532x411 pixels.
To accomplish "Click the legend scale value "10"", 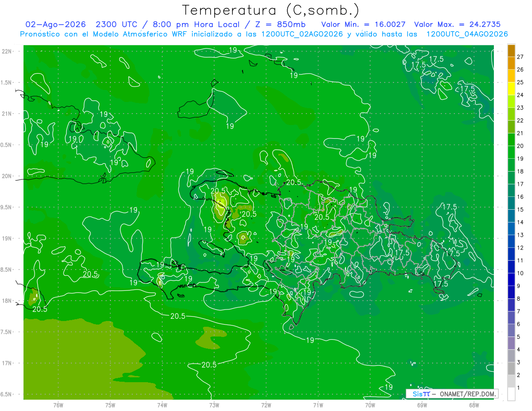I will coord(520,273).
